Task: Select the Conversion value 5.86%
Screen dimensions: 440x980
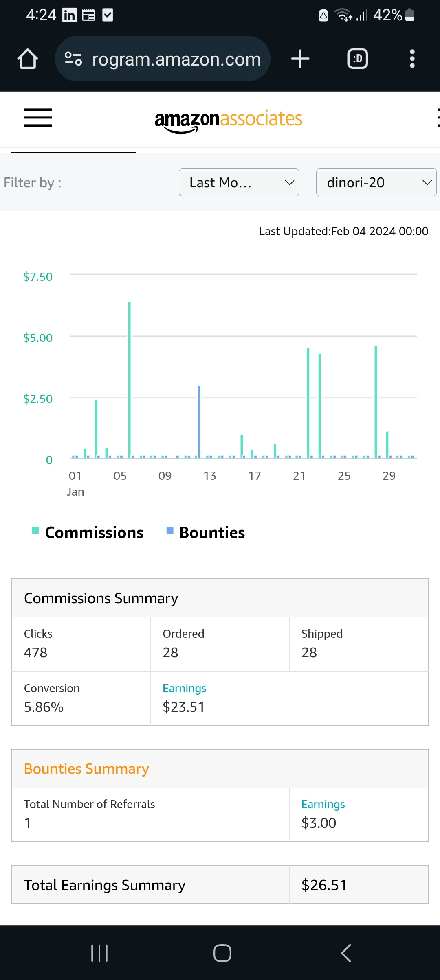Action: point(44,707)
